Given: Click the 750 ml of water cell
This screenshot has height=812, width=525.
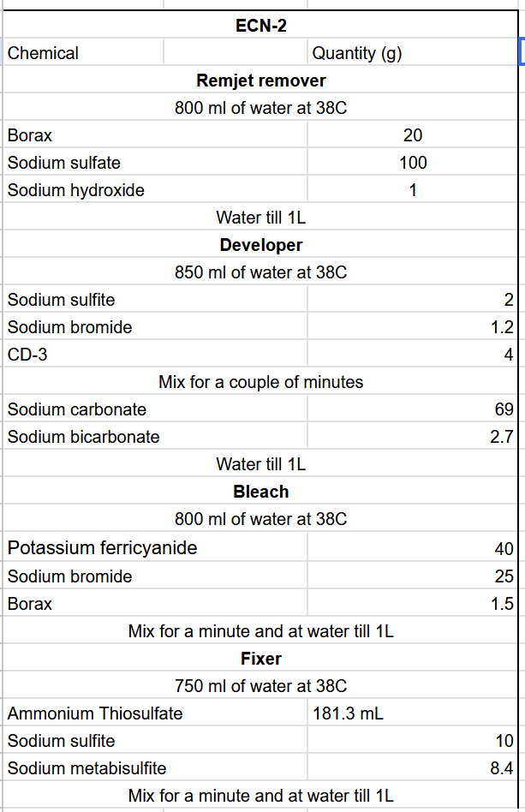Looking at the screenshot, I should [x=260, y=686].
